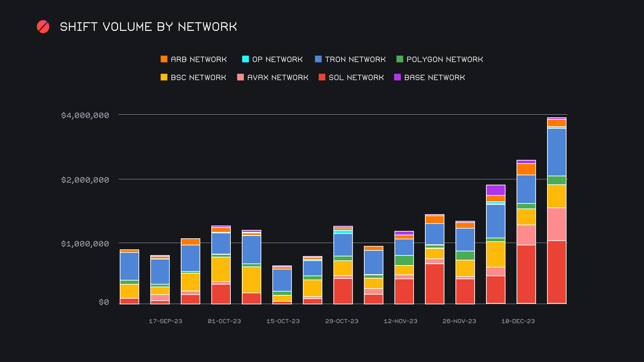
Task: Click the AVAX Network pink legend swatch
Action: [x=240, y=77]
